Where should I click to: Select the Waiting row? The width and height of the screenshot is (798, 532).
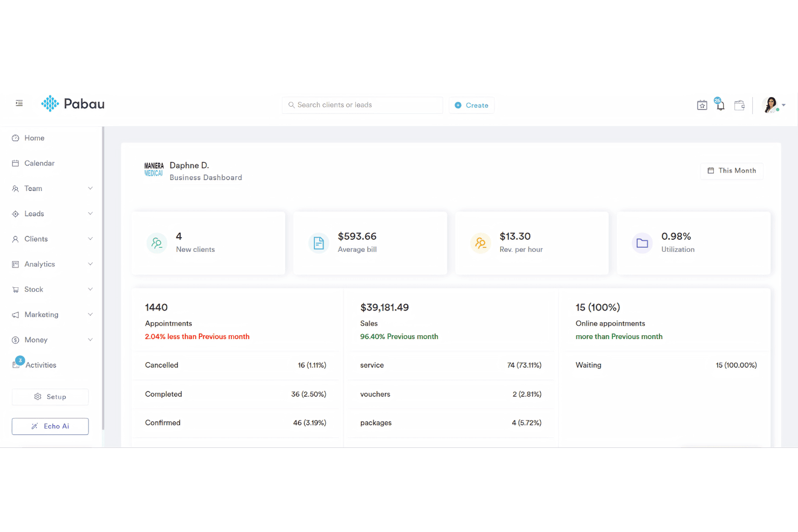pos(666,365)
